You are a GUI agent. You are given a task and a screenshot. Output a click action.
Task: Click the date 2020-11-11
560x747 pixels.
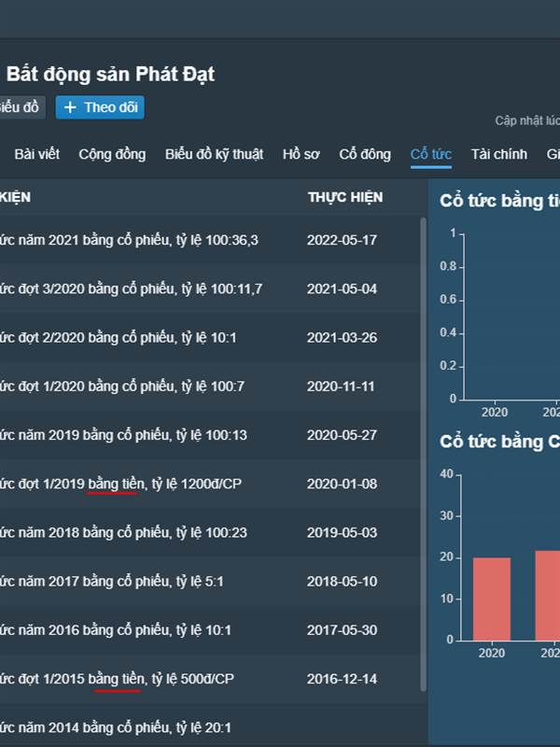(x=341, y=387)
